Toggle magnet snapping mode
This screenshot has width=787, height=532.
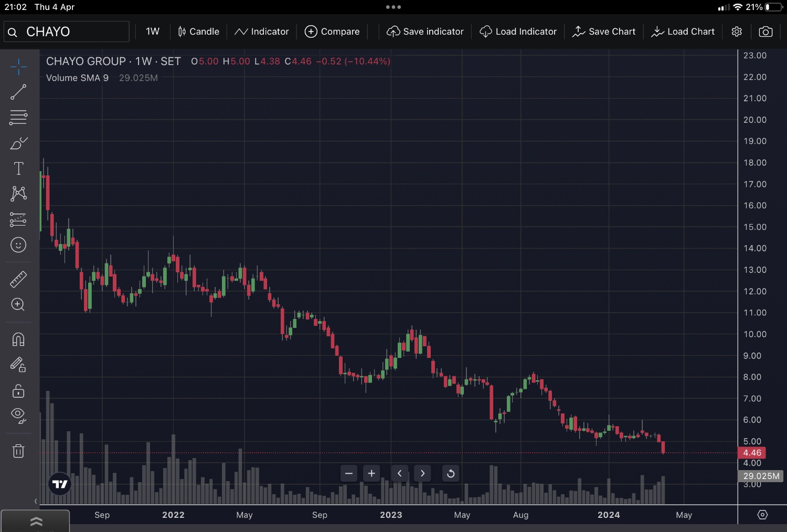(x=18, y=339)
